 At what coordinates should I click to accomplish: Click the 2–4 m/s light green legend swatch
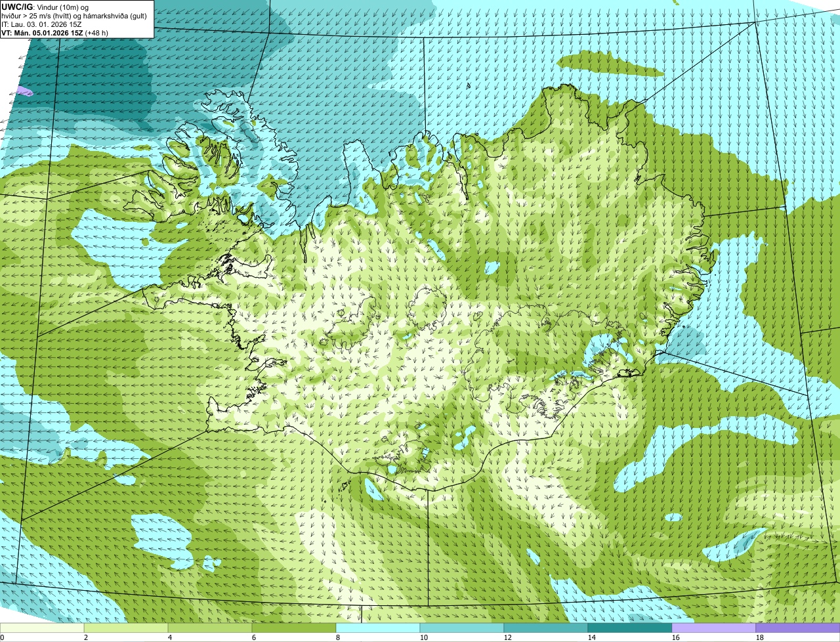tap(126, 628)
